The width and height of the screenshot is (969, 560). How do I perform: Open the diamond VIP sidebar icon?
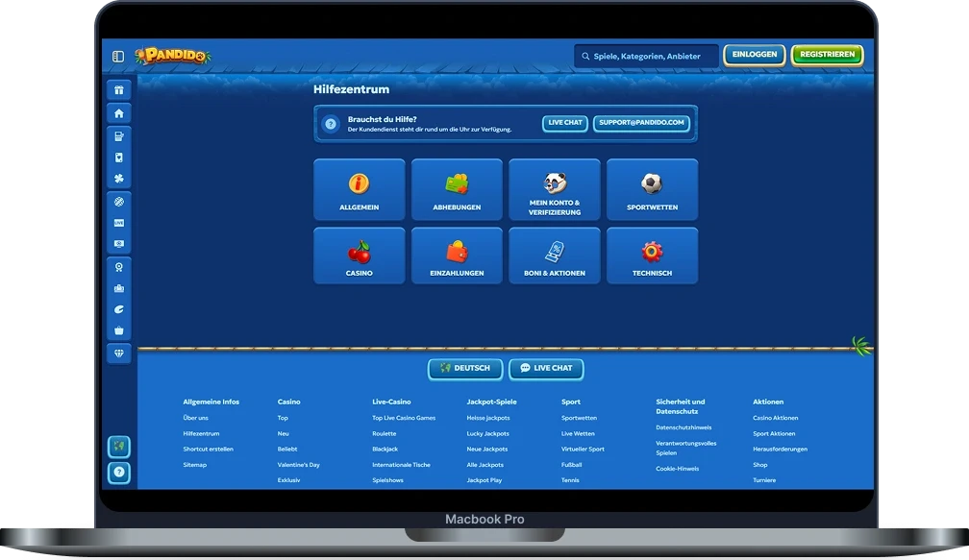click(118, 353)
